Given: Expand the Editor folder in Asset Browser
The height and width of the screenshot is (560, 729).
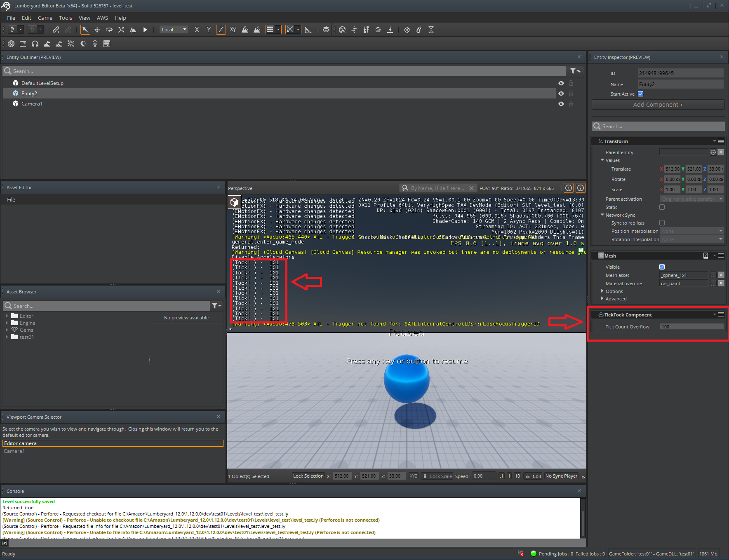Looking at the screenshot, I should pos(7,316).
